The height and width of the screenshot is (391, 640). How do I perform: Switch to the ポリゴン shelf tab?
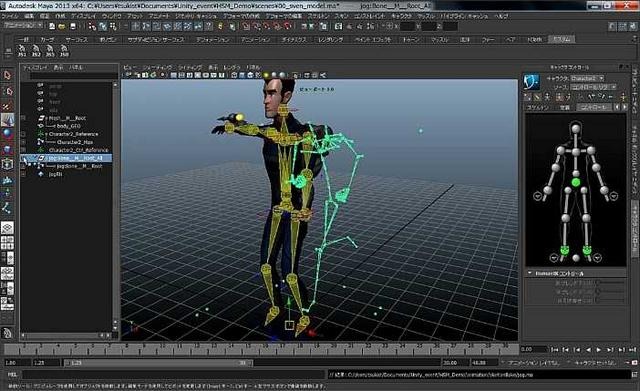(108, 40)
